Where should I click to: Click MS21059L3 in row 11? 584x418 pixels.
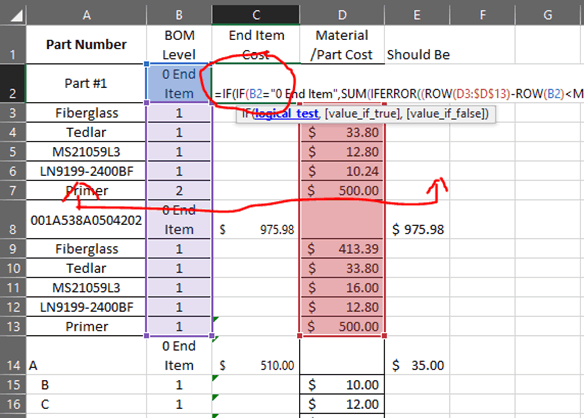pos(86,287)
